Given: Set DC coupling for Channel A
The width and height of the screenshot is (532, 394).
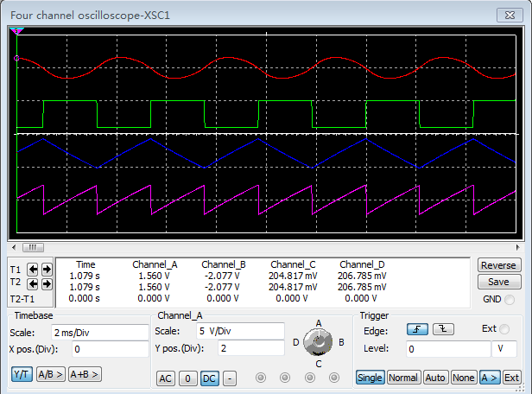Looking at the screenshot, I should (x=209, y=378).
